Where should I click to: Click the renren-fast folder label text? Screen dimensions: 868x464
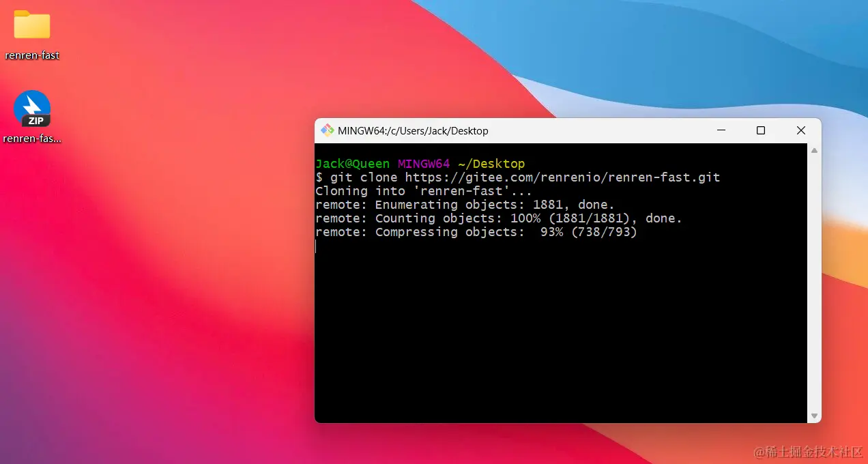[32, 55]
